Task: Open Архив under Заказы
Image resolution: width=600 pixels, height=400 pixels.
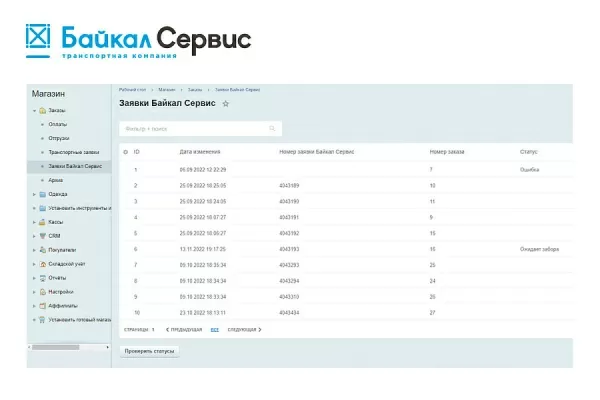Action: coord(55,180)
